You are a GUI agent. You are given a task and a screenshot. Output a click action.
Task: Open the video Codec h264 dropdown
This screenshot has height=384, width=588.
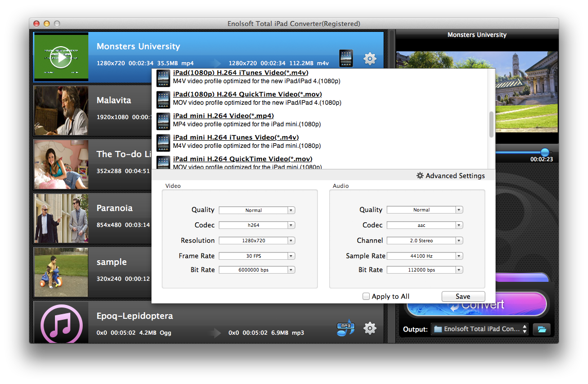257,225
